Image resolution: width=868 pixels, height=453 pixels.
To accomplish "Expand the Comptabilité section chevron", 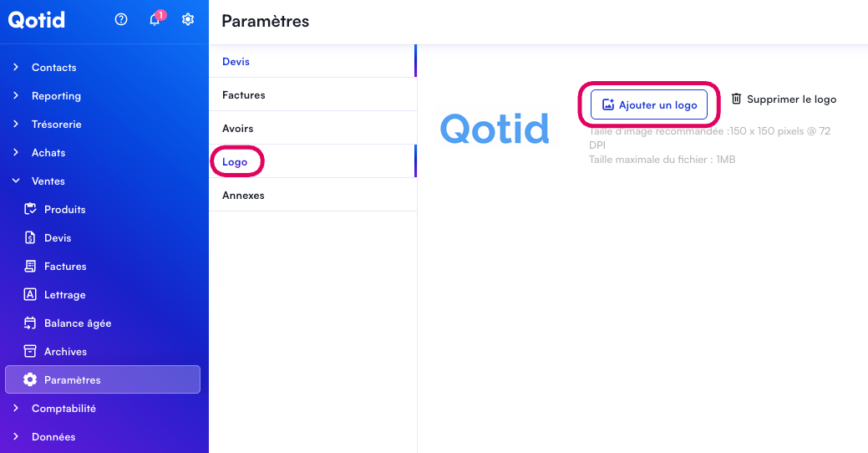I will [x=16, y=409].
